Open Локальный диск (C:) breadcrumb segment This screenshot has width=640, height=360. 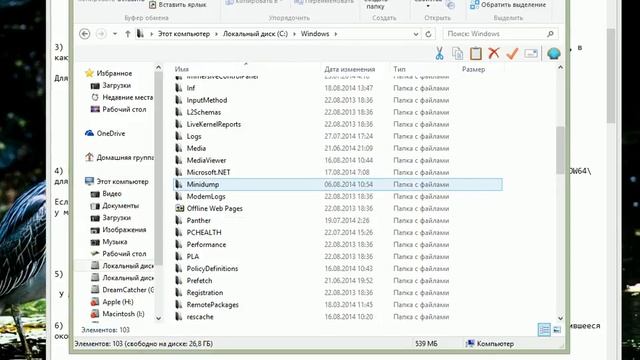click(256, 34)
